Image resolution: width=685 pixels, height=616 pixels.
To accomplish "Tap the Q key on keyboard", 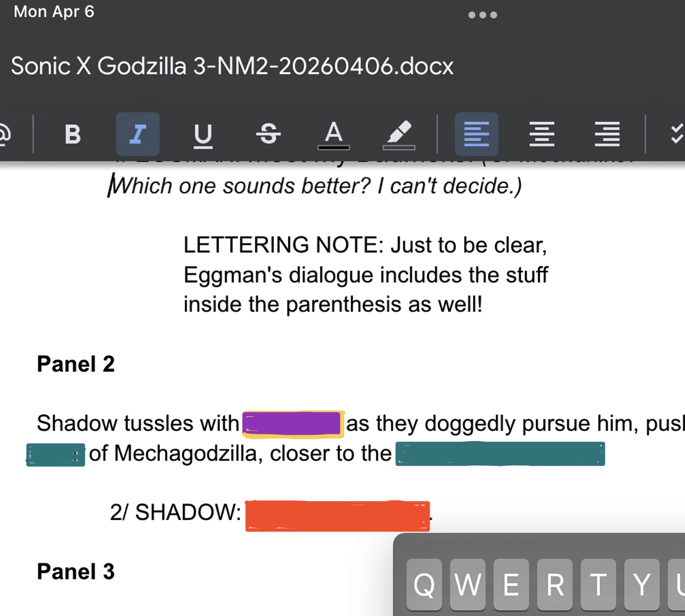I will coord(424,584).
